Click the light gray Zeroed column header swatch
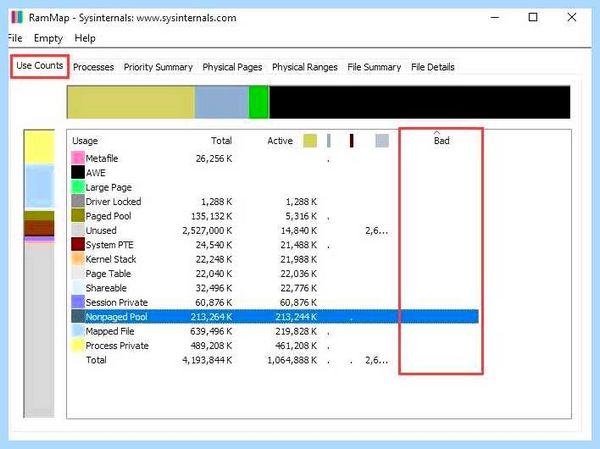 [382, 140]
